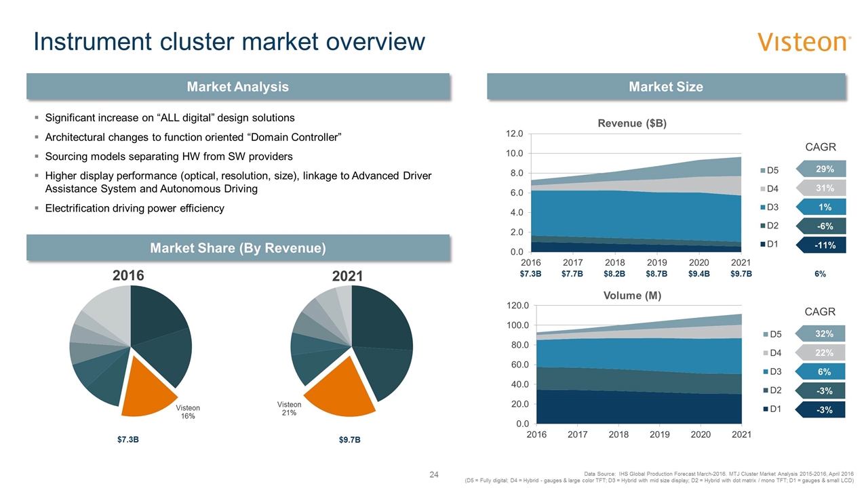Click the $7.7B revenue total under 2017
868x488 pixels.
point(573,274)
